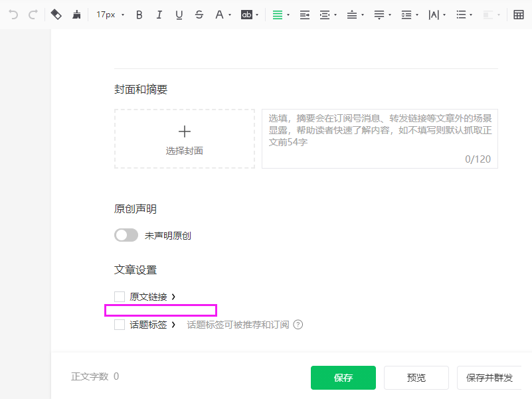The image size is (532, 399).
Task: Click the clear formatting broom icon
Action: [x=77, y=15]
